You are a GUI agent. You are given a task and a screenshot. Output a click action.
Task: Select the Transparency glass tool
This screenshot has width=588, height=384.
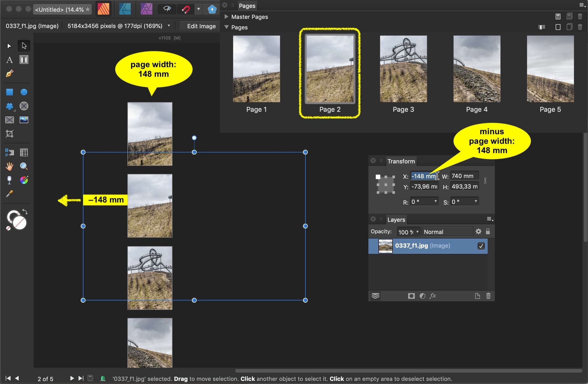tap(9, 180)
